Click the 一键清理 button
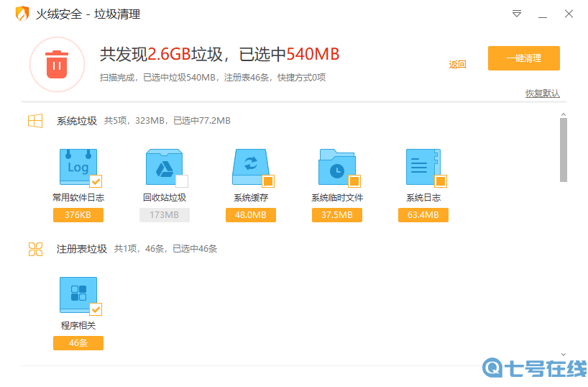Screen dimensions: 588x387 point(523,58)
